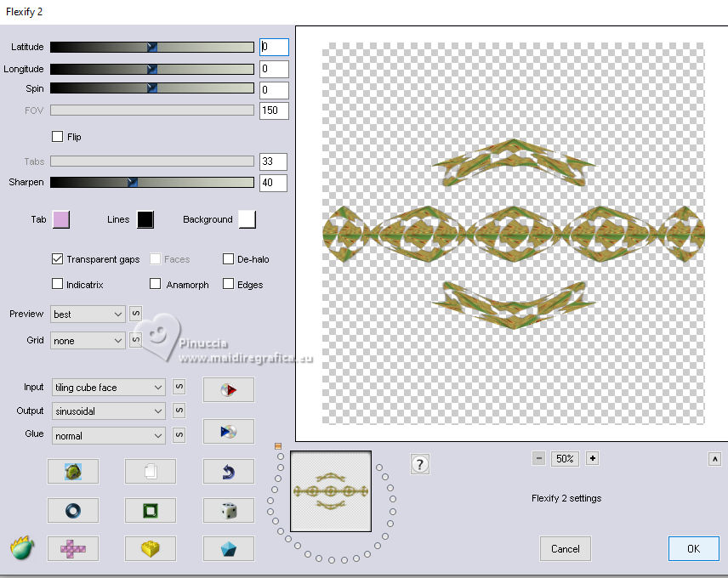Toggle the Edges checkbox

[x=228, y=283]
